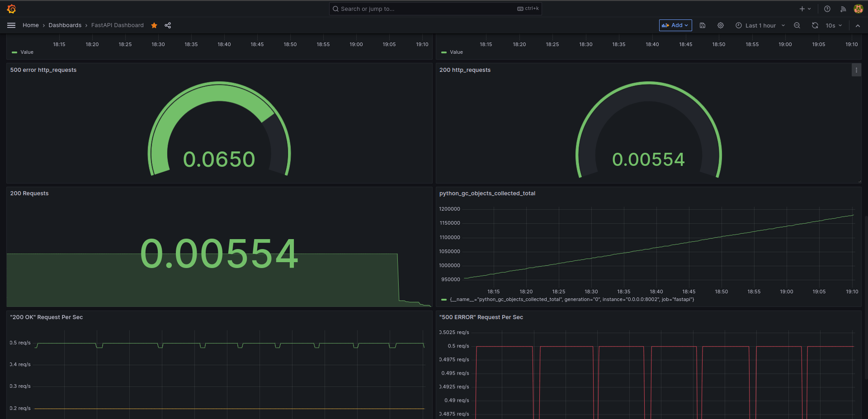
Task: Expand the Add panel dropdown
Action: click(x=675, y=25)
